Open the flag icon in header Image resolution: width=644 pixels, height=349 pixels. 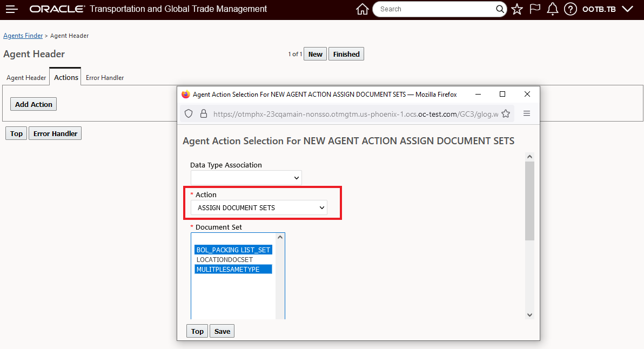tap(535, 9)
